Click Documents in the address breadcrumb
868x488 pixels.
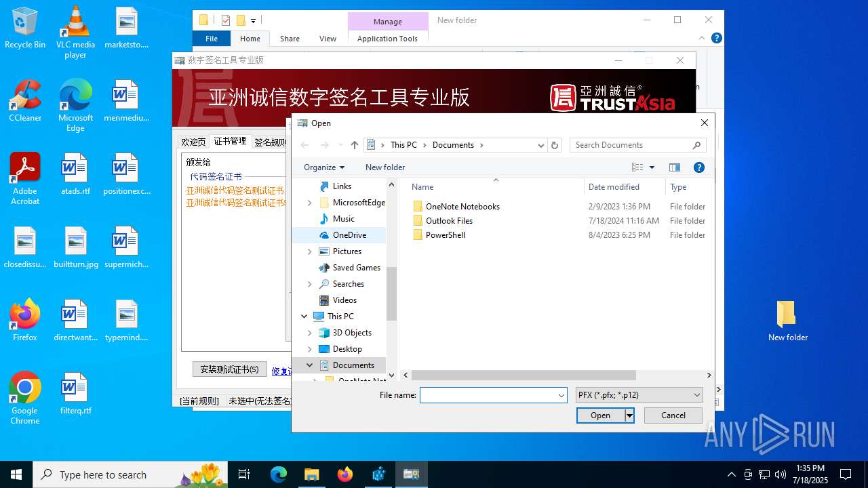(453, 145)
